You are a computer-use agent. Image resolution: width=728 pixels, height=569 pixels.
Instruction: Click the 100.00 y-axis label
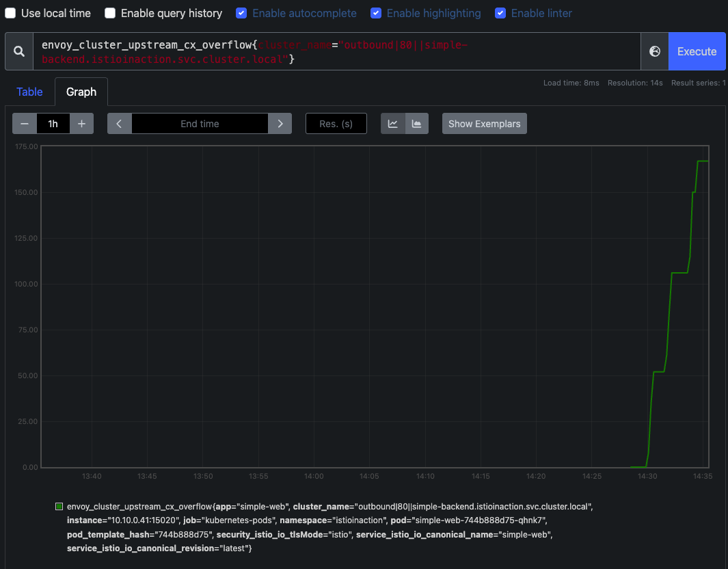click(x=27, y=284)
